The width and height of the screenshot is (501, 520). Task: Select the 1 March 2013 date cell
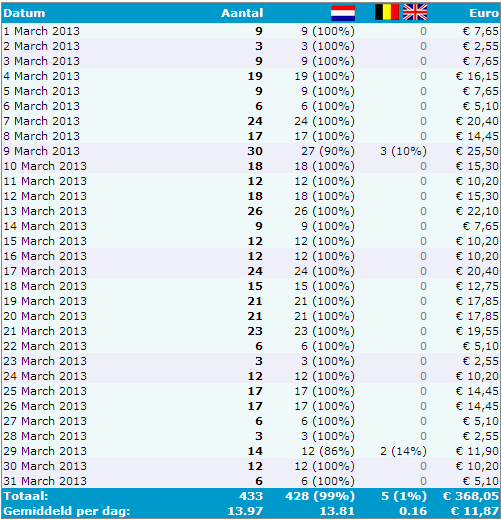click(x=42, y=31)
